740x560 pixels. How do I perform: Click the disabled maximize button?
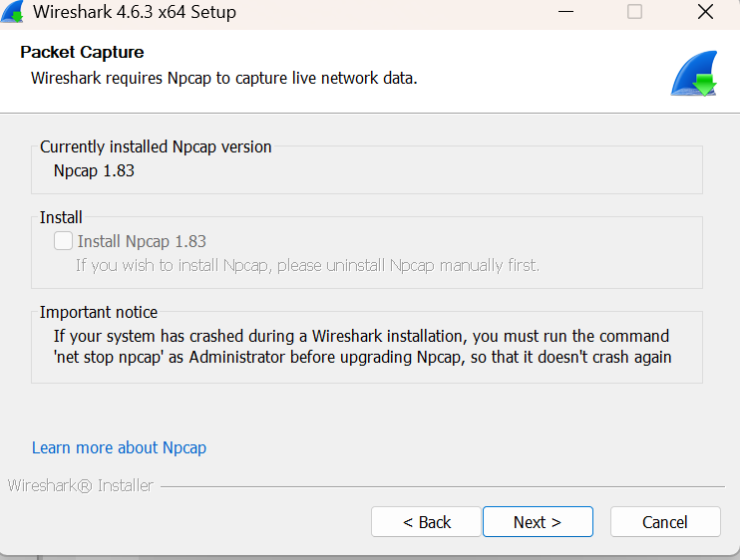pos(634,12)
